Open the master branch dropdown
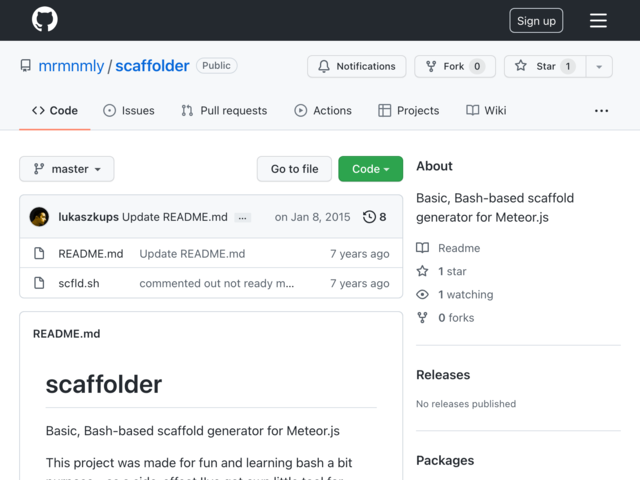 pyautogui.click(x=67, y=169)
